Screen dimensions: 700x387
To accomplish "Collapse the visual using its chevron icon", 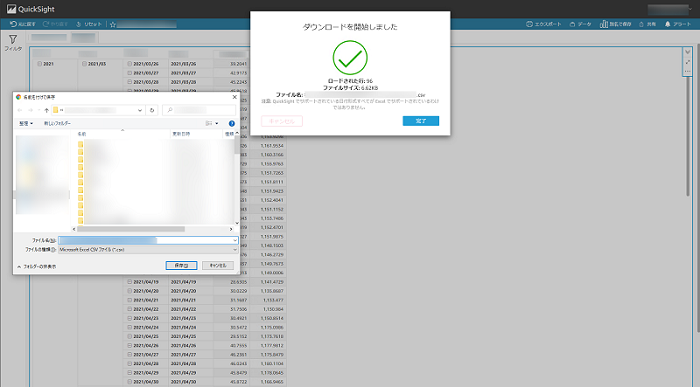I will (688, 52).
